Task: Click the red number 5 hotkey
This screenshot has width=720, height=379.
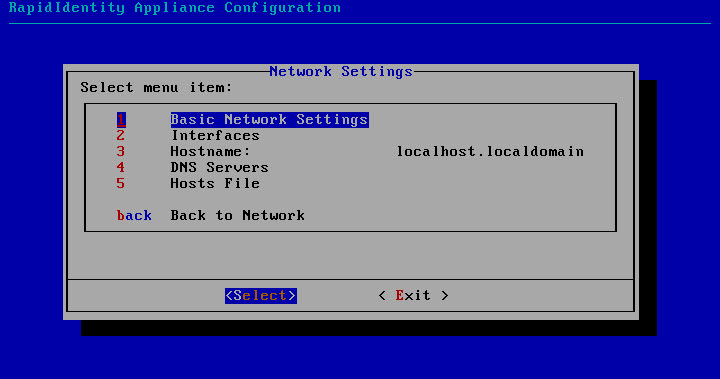Action: [121, 184]
